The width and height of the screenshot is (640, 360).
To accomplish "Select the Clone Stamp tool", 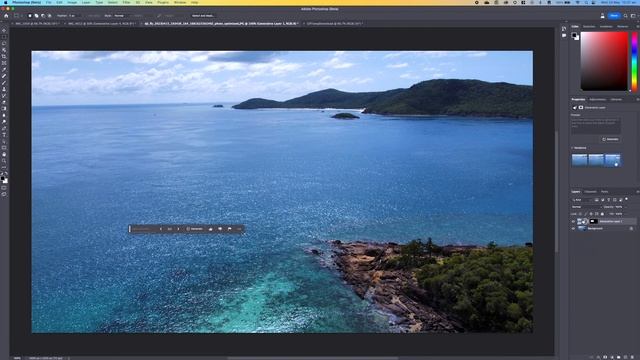I will tap(4, 89).
